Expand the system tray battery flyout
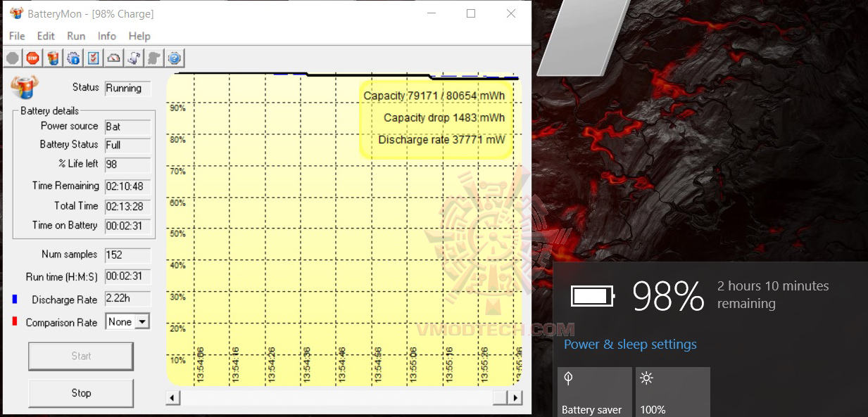Screen dimensions: 868x417 coord(592,296)
